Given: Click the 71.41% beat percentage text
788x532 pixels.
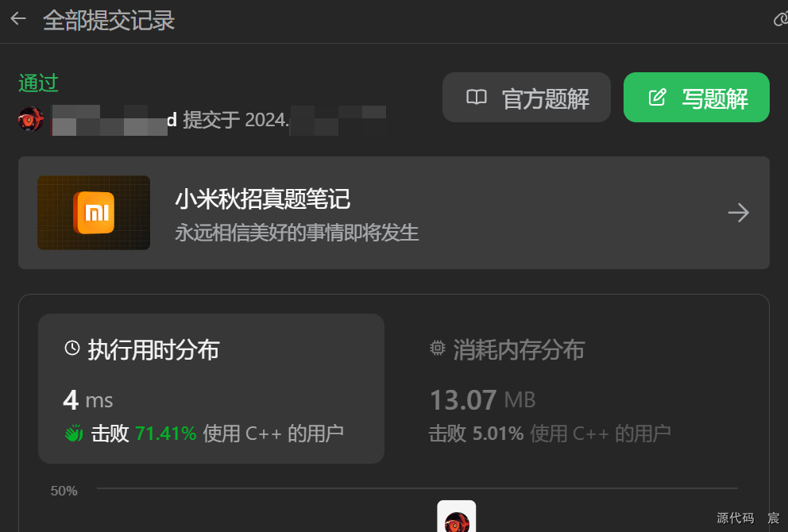Looking at the screenshot, I should 166,433.
